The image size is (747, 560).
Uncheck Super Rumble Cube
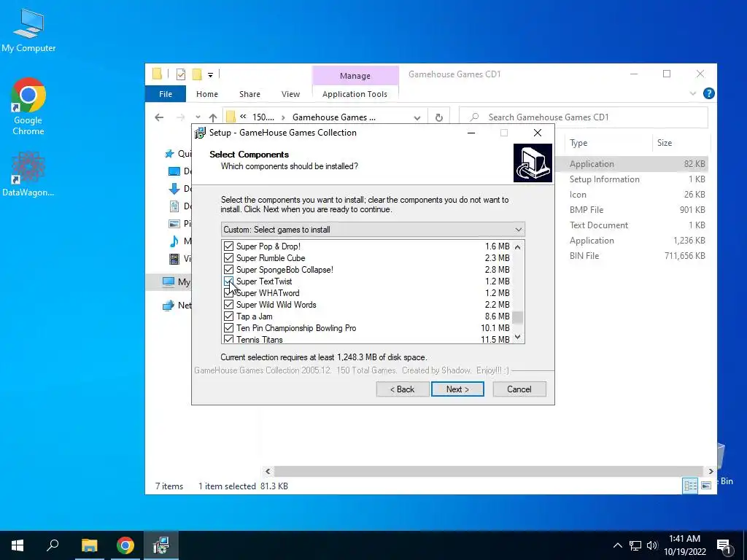pos(228,257)
